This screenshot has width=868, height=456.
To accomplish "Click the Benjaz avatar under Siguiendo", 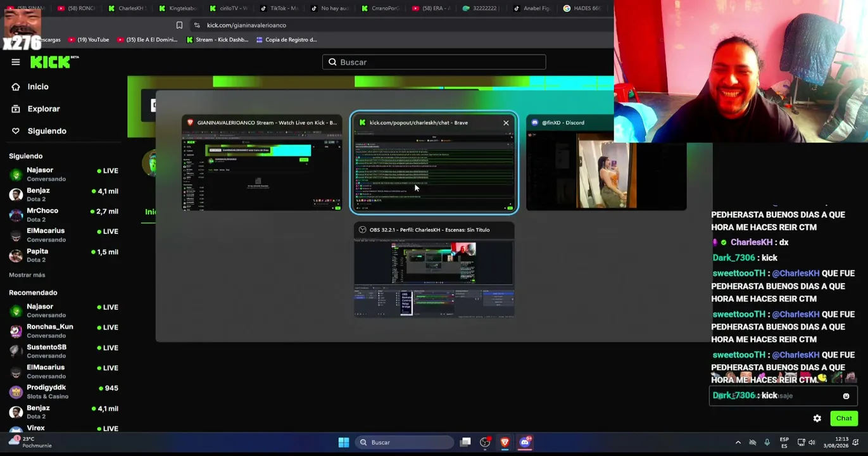I will (16, 194).
